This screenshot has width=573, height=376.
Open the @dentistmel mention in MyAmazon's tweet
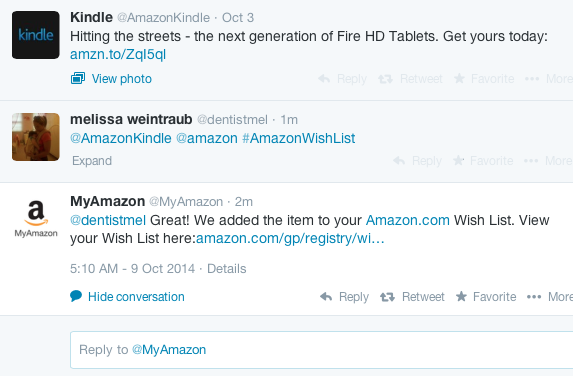point(108,220)
